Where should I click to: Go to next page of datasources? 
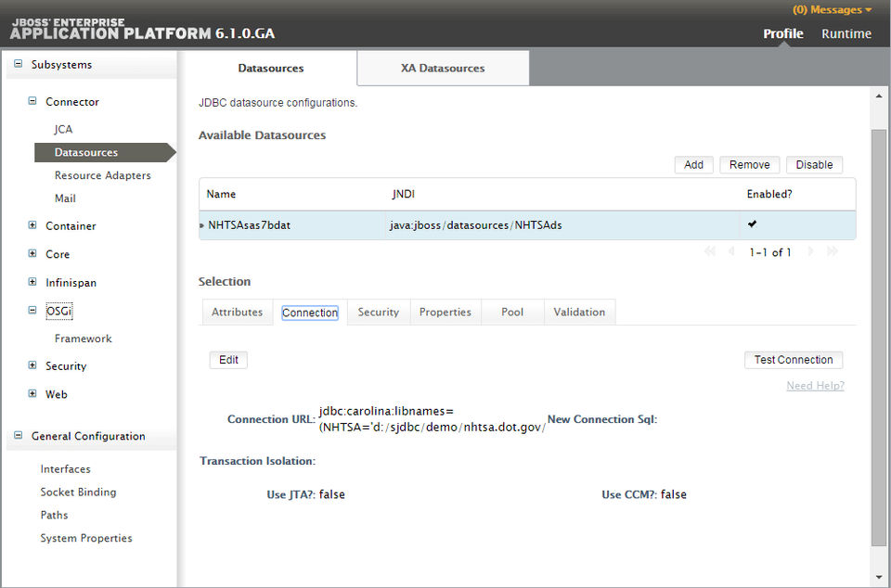(811, 251)
